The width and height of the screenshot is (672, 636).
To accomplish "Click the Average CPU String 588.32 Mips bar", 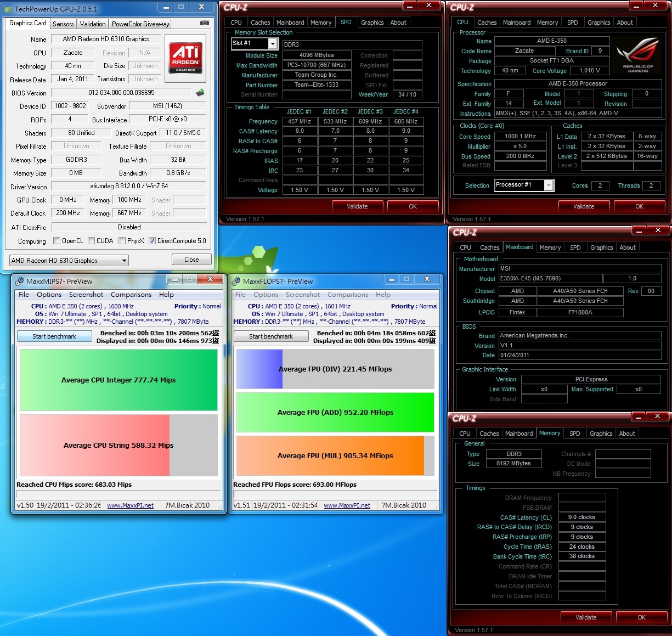I will [118, 445].
